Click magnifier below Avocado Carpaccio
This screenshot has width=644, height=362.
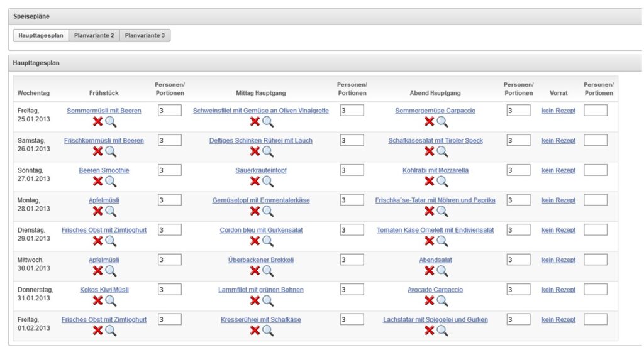tap(442, 301)
